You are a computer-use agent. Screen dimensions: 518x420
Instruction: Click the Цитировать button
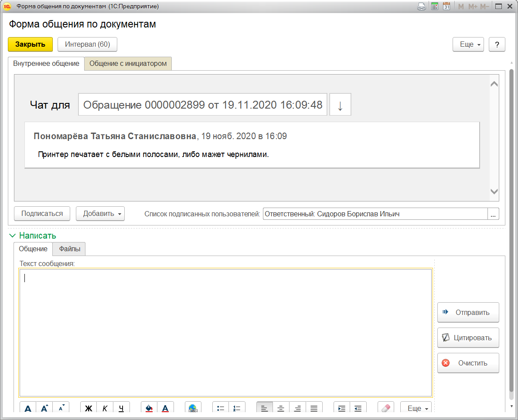point(468,338)
